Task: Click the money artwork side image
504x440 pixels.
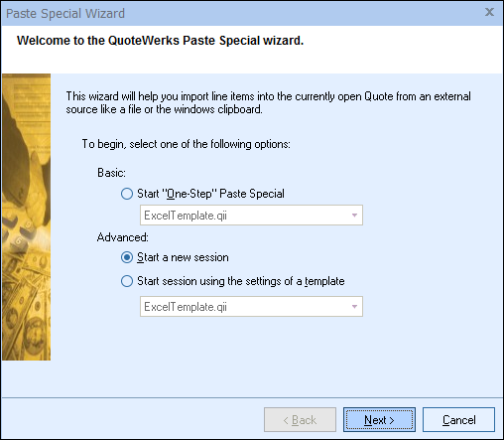Action: (26, 217)
